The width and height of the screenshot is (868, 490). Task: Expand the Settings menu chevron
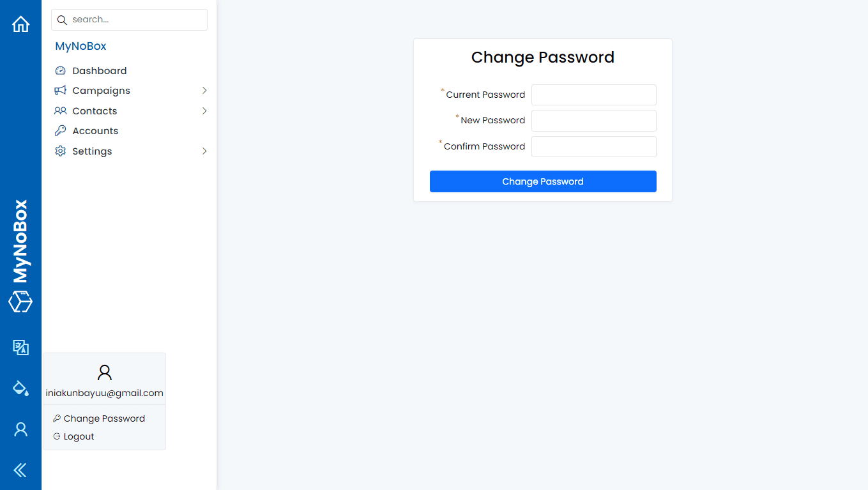point(204,151)
